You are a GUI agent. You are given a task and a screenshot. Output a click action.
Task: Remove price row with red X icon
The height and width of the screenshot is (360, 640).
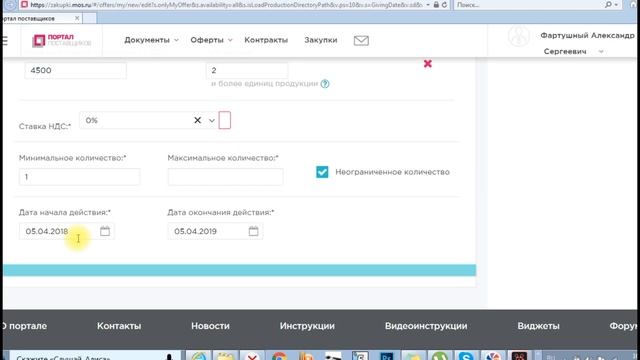[427, 64]
